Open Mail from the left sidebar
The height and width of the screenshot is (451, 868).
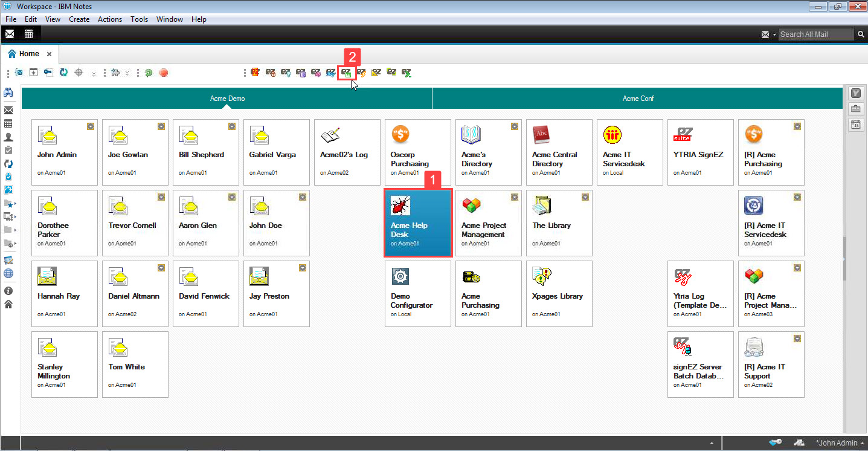pyautogui.click(x=9, y=109)
